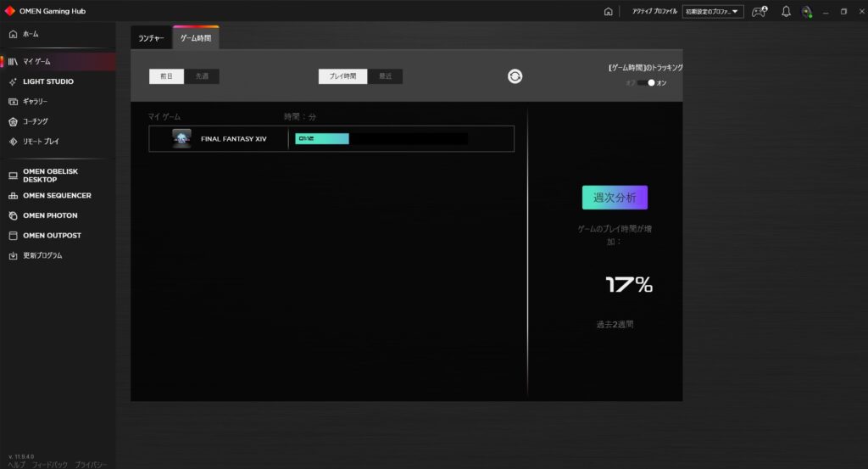Select the 先週 period option

(x=202, y=76)
